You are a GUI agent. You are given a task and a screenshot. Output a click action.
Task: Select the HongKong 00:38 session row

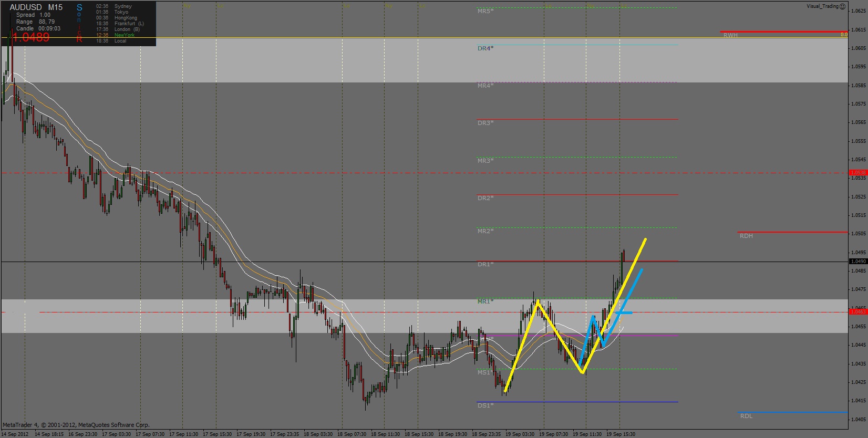(117, 18)
